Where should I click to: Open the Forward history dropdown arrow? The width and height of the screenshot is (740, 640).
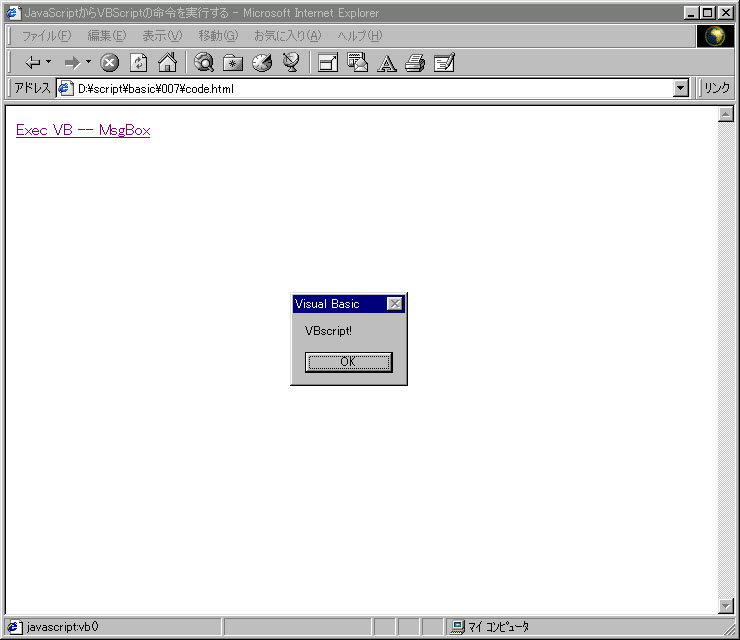pyautogui.click(x=88, y=62)
